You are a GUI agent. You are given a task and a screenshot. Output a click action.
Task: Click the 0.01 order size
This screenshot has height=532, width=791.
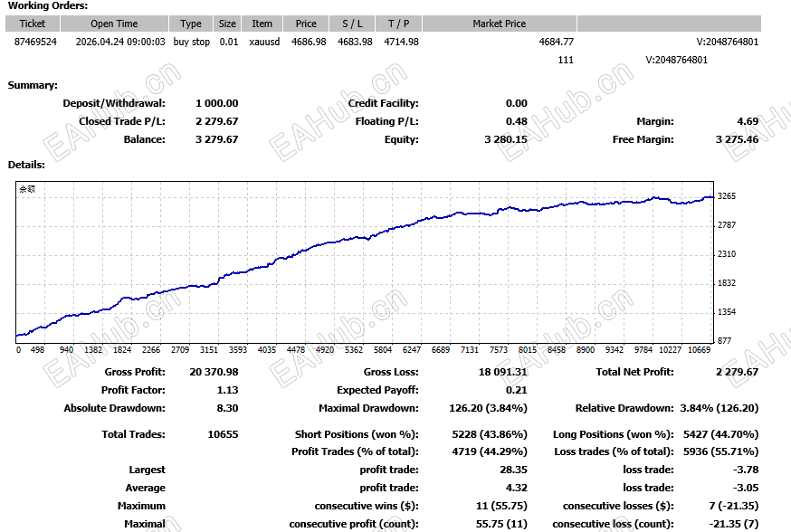(229, 42)
